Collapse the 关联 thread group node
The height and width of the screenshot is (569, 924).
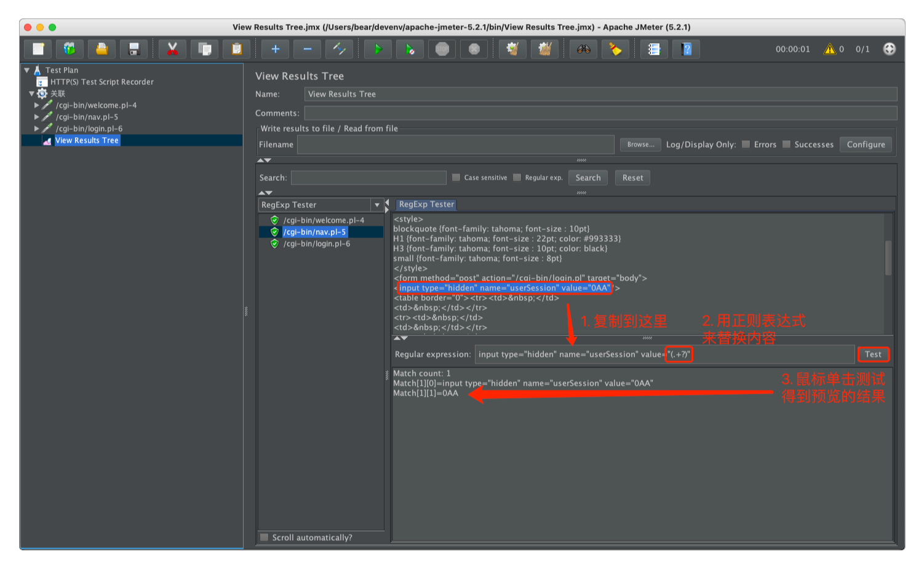point(32,94)
